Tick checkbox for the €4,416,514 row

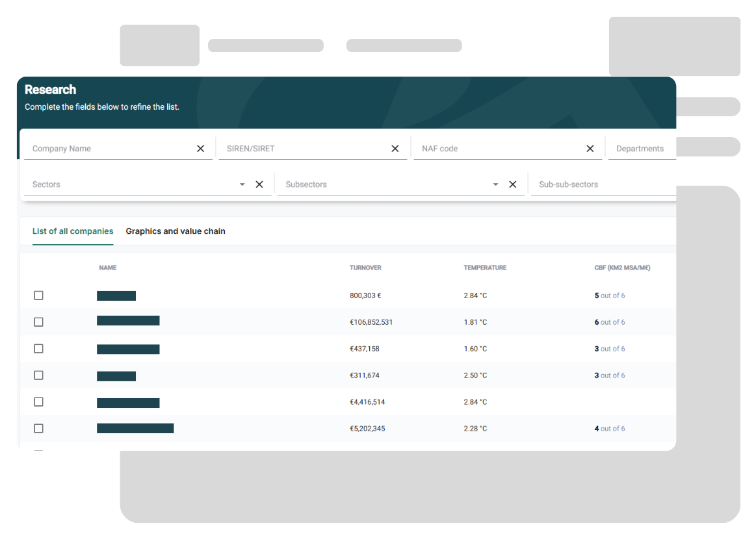coord(38,402)
